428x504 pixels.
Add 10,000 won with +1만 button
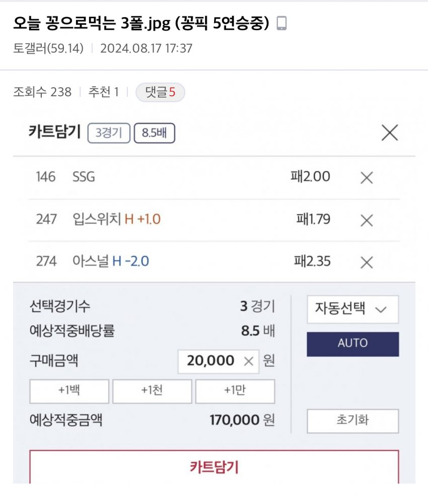click(x=235, y=392)
